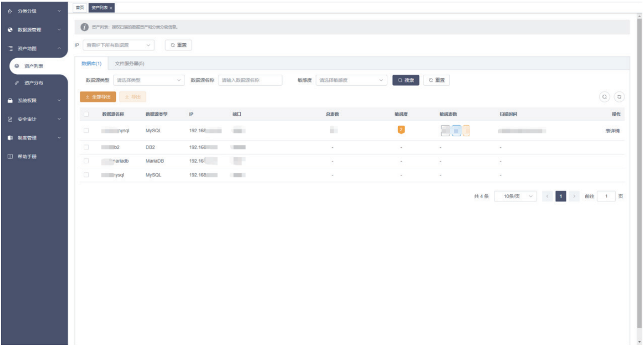Close the 资产列表 tab
Image resolution: width=644 pixels, height=346 pixels.
111,8
